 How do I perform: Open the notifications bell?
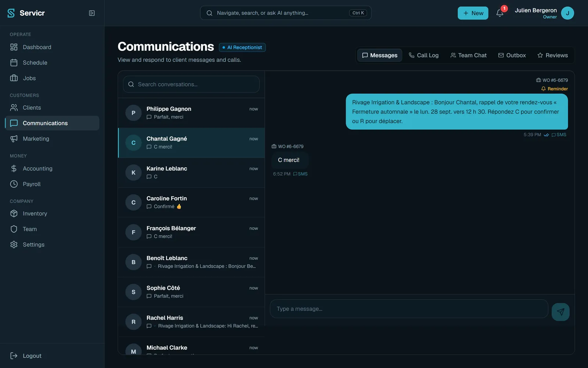pyautogui.click(x=499, y=13)
